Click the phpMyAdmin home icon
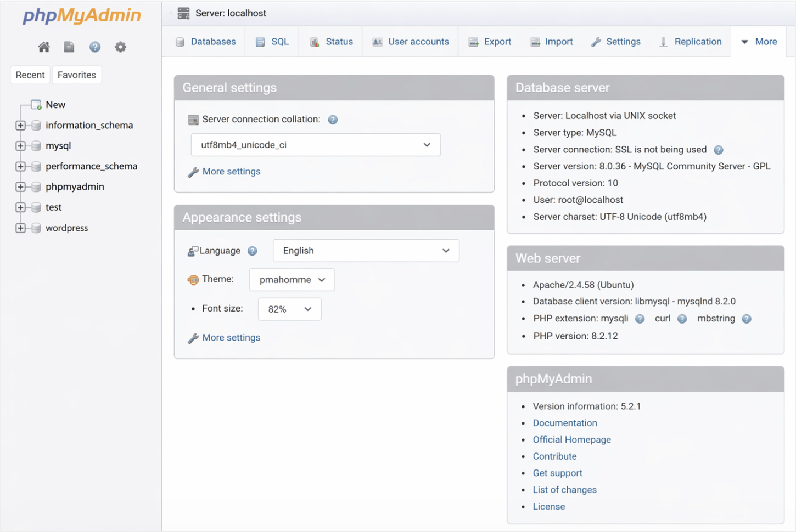Screen dimensions: 796x532 tap(44, 47)
